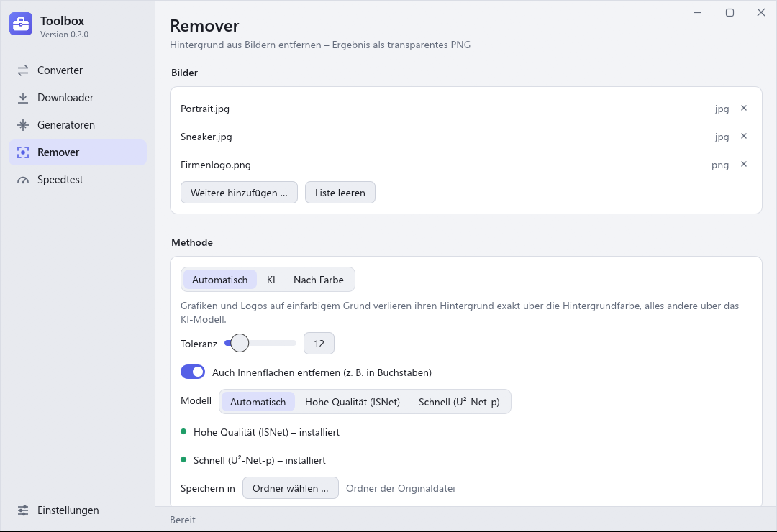Click the Converter arrows icon in sidebar
777x532 pixels.
[23, 70]
